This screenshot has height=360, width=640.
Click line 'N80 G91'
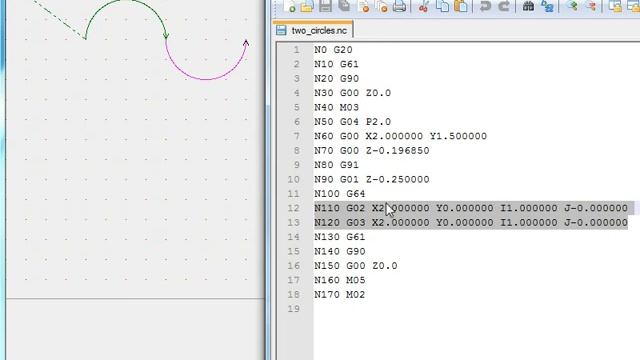(336, 165)
